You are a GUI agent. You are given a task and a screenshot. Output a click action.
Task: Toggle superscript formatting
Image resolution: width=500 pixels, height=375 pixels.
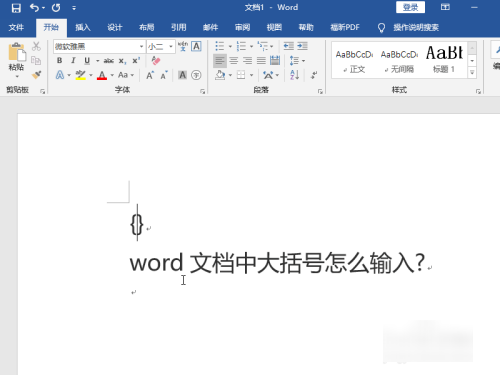[136, 61]
